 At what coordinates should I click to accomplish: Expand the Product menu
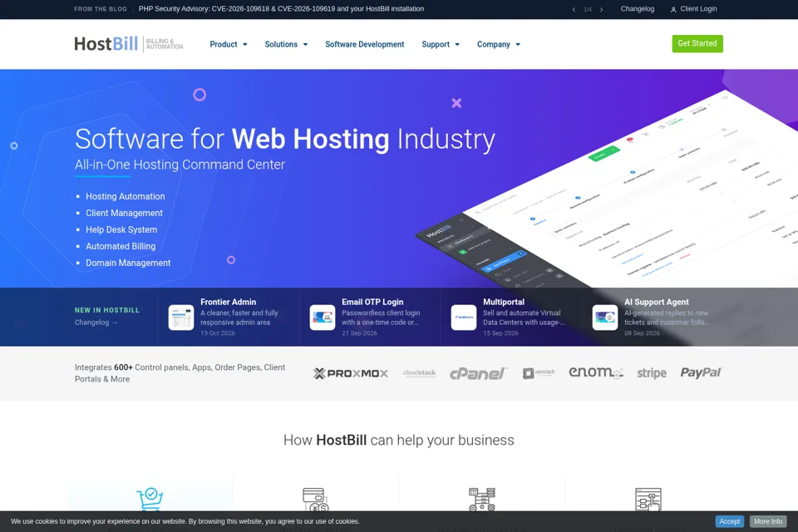point(229,44)
